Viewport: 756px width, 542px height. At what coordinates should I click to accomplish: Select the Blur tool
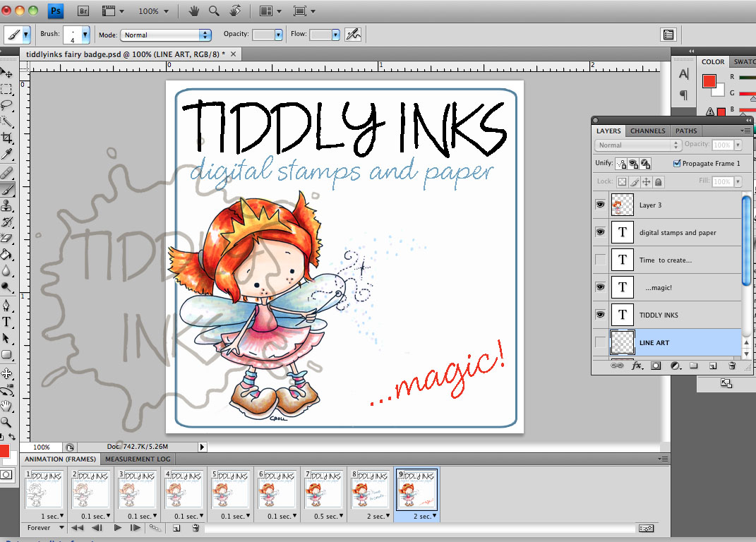coord(6,270)
